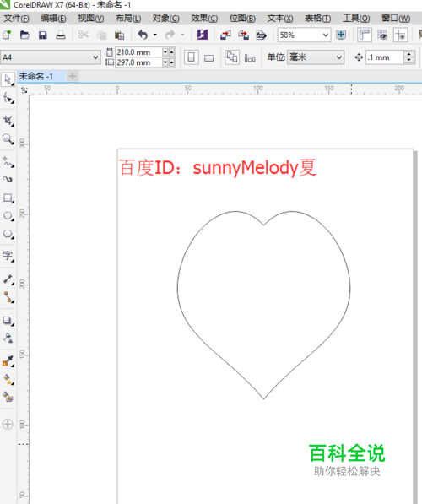Increase nudge distance .1 mm spinner
The height and width of the screenshot is (504, 422).
[x=408, y=55]
